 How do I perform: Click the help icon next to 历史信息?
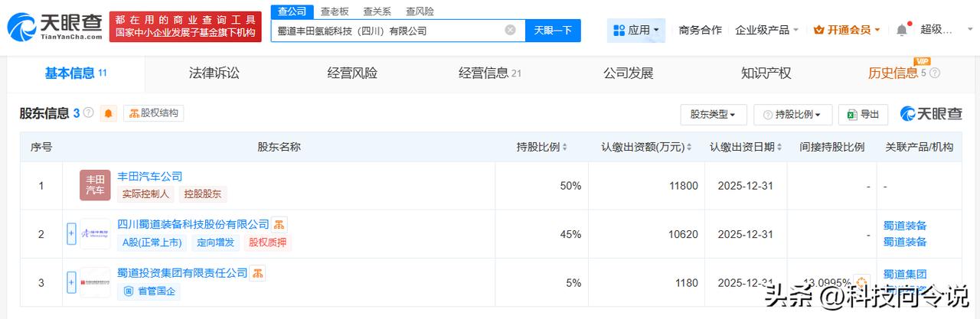pyautogui.click(x=934, y=73)
